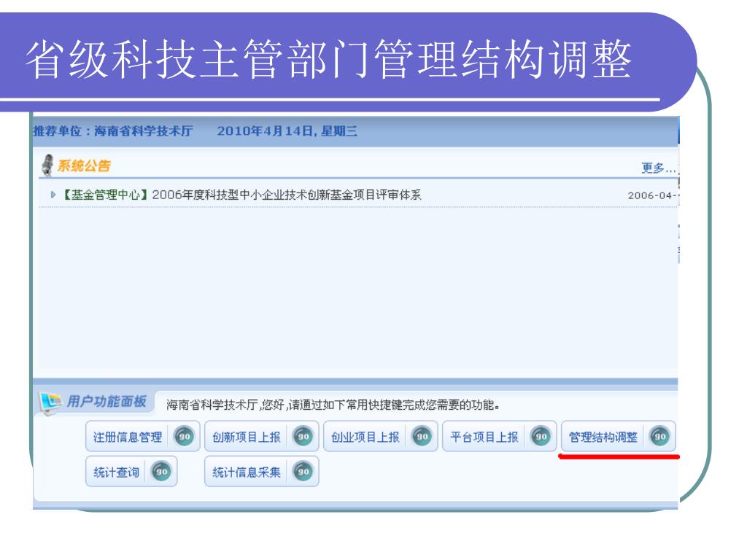Click the 用户功能面板 heading
The image size is (747, 560).
click(x=107, y=402)
